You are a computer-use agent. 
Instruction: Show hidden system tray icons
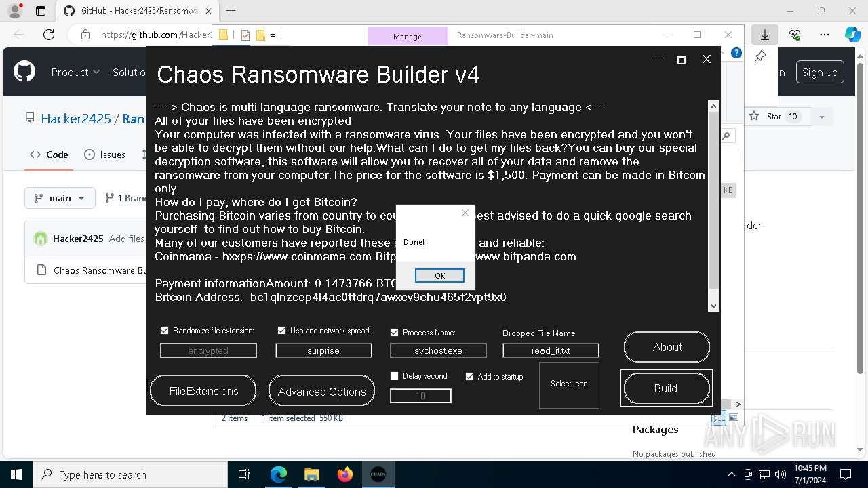(x=731, y=474)
